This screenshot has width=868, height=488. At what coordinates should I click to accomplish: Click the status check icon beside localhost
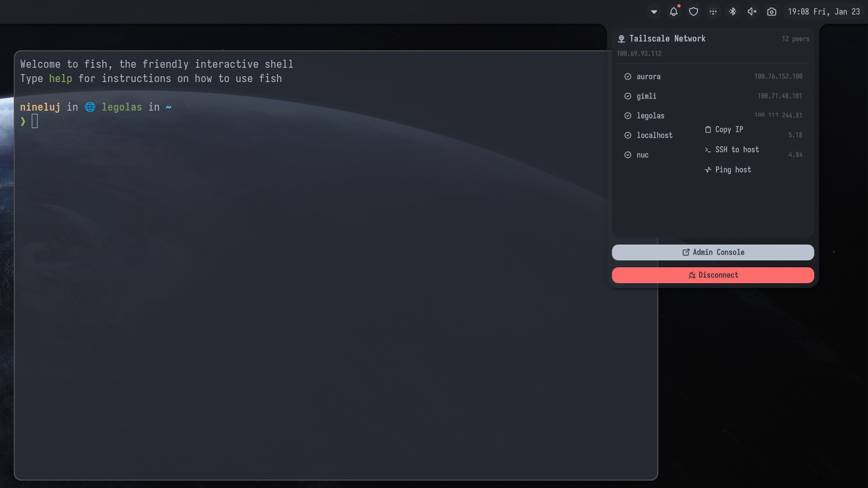[628, 135]
